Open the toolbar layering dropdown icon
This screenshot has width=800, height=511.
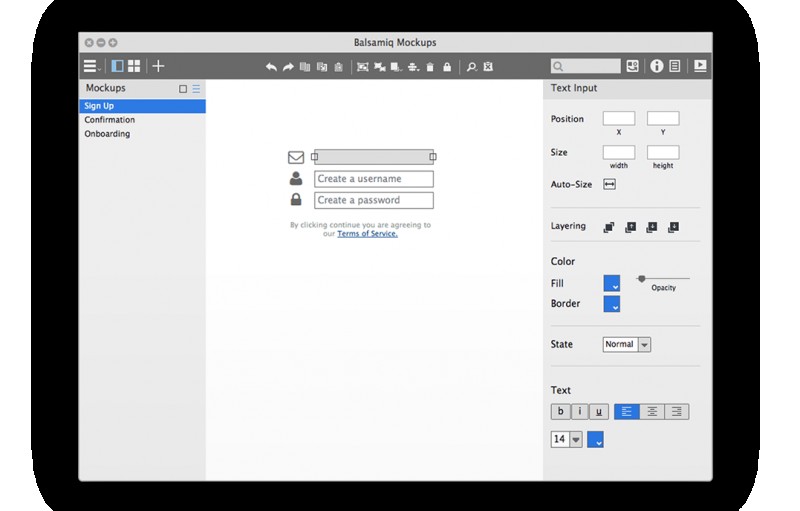[x=396, y=67]
